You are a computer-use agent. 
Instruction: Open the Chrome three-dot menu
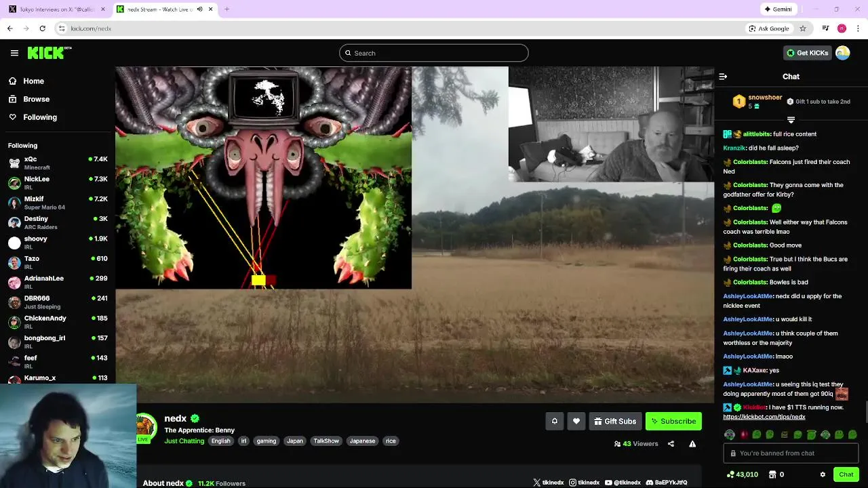[x=858, y=28]
